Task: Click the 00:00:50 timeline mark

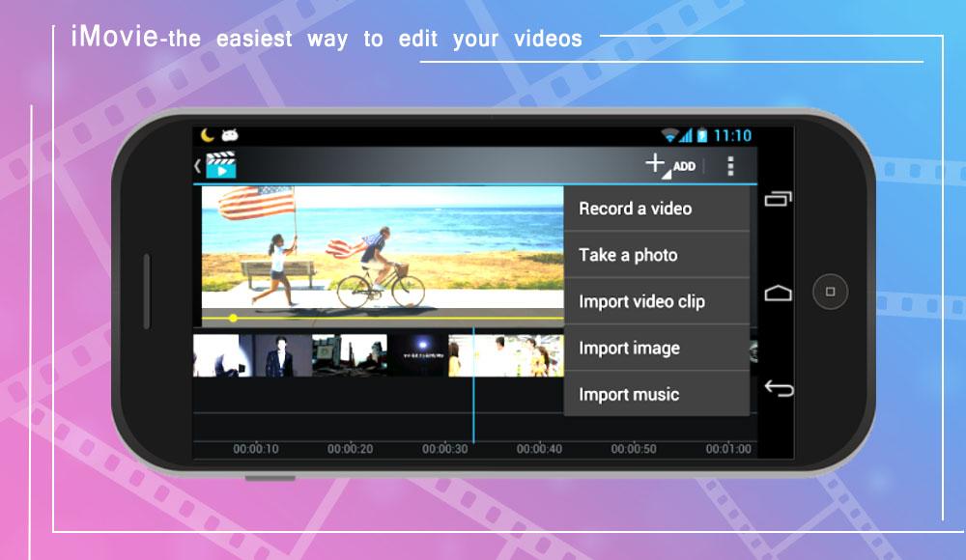Action: (634, 449)
